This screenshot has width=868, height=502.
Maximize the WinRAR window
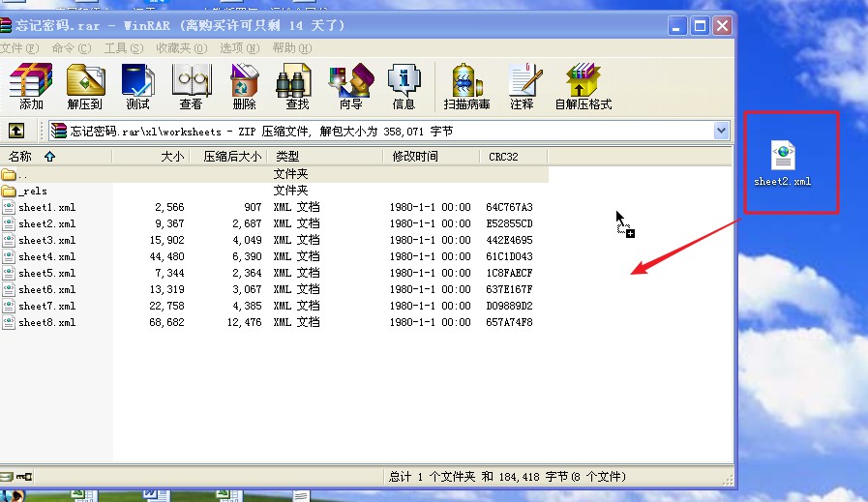pos(700,25)
